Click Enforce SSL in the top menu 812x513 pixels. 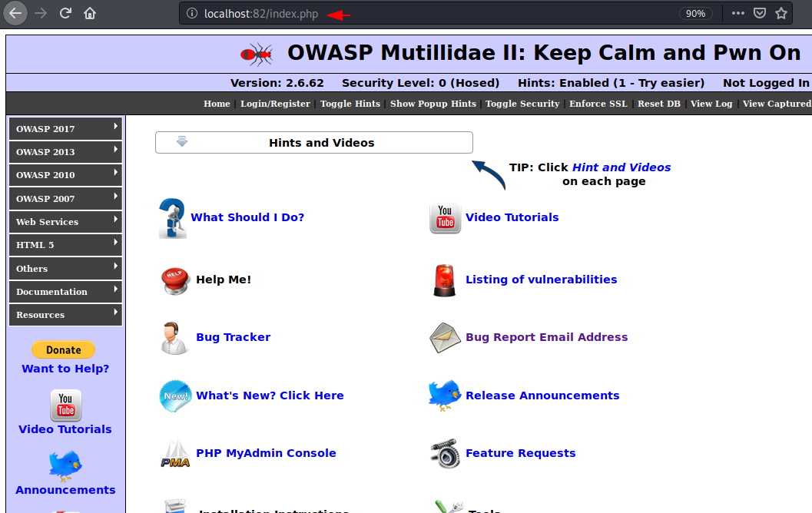598,104
